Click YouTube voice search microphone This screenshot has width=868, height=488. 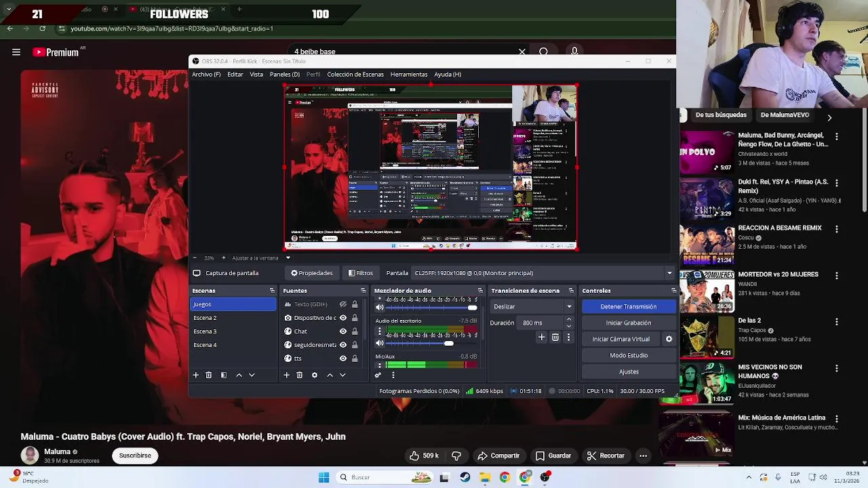(574, 52)
